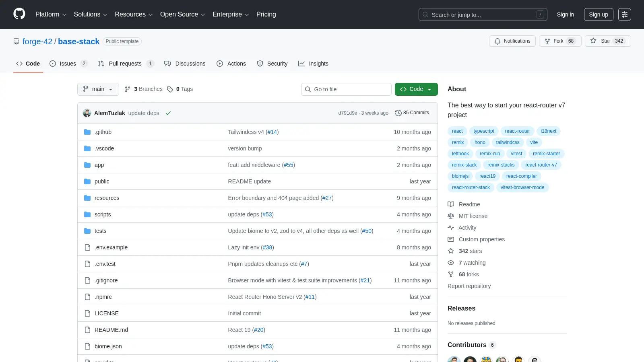
Task: Click the app folder icon
Action: coord(87,165)
